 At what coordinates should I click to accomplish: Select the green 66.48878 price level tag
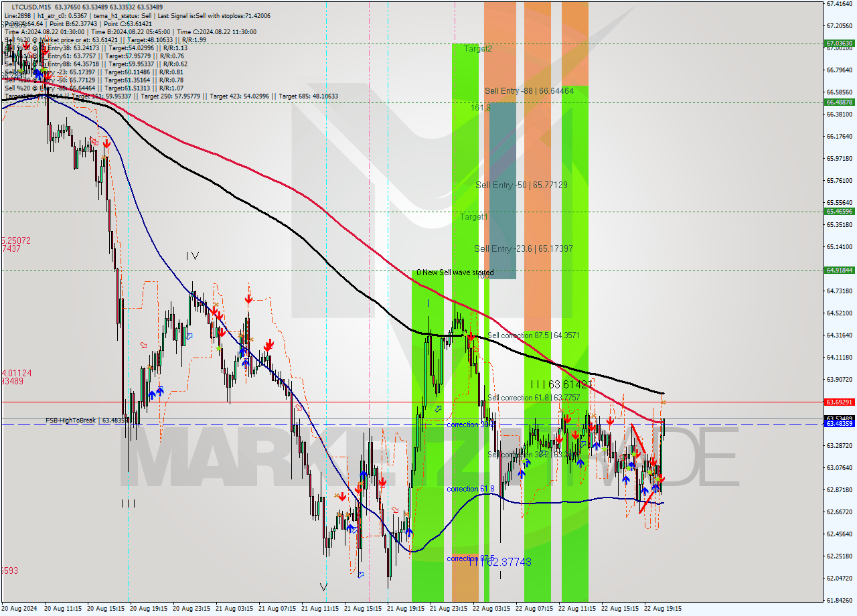pos(839,102)
